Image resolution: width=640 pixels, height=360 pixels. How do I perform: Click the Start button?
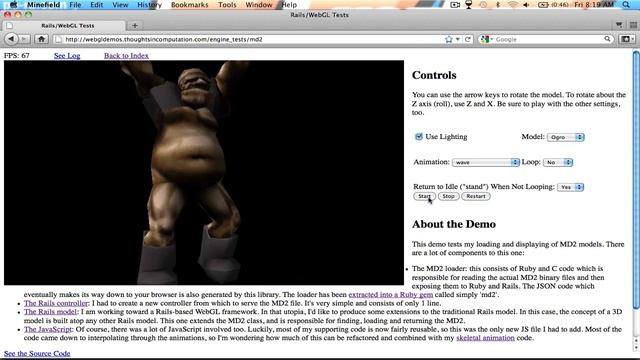click(x=424, y=196)
